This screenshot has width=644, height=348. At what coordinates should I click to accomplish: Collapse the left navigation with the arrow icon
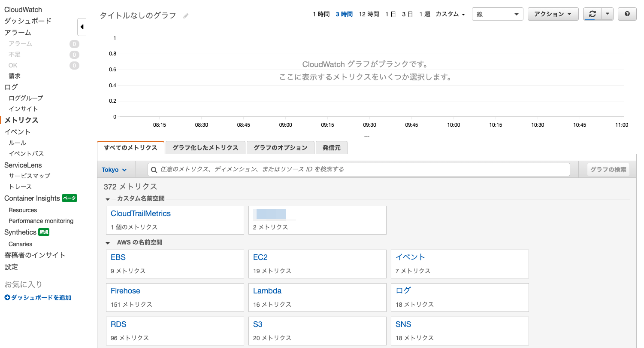point(82,27)
